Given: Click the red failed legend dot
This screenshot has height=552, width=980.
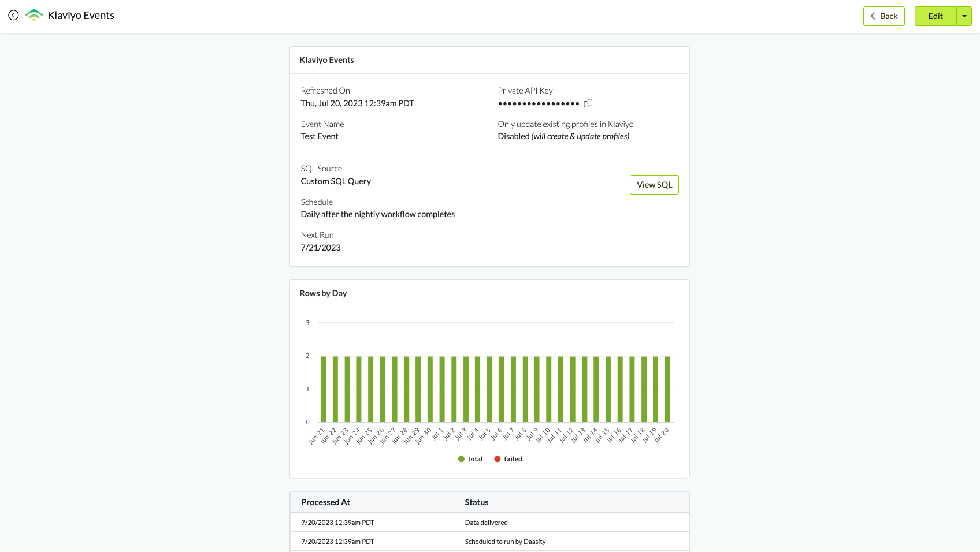Looking at the screenshot, I should coord(498,459).
